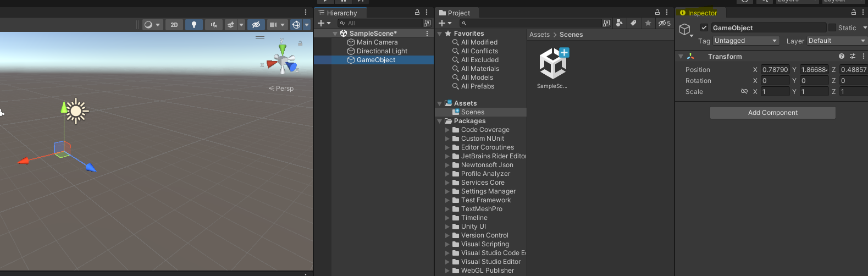This screenshot has width=868, height=276.
Task: Select the Directional Light sun gizmo
Action: 76,112
